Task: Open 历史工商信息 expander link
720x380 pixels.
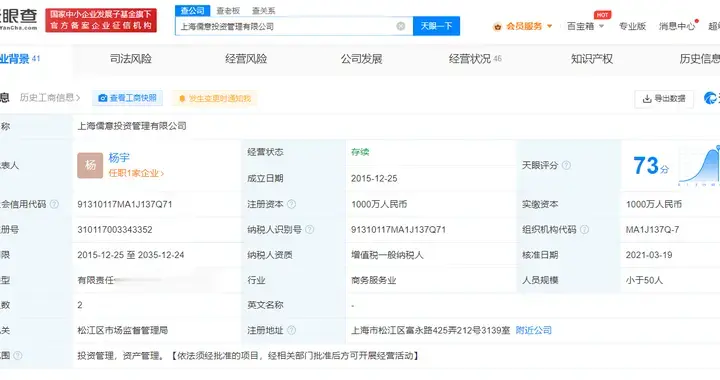Action: (x=50, y=98)
